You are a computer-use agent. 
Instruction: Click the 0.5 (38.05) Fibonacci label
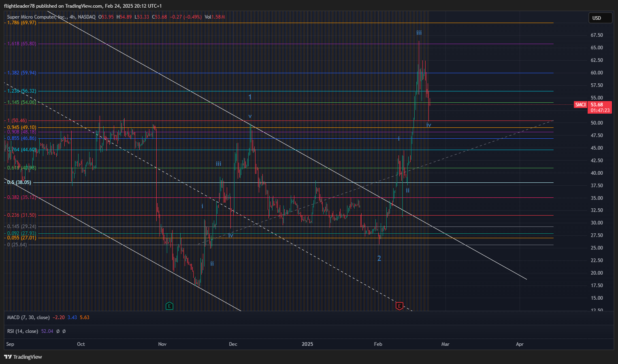click(x=19, y=182)
